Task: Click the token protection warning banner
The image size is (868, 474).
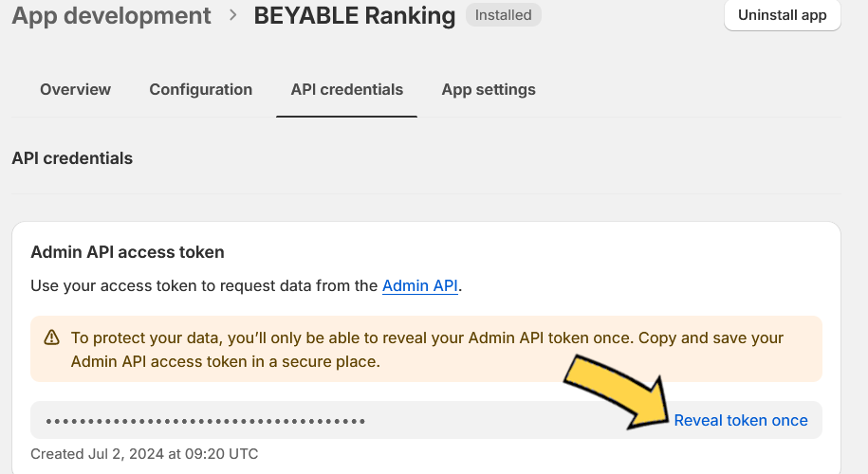Action: pyautogui.click(x=426, y=349)
